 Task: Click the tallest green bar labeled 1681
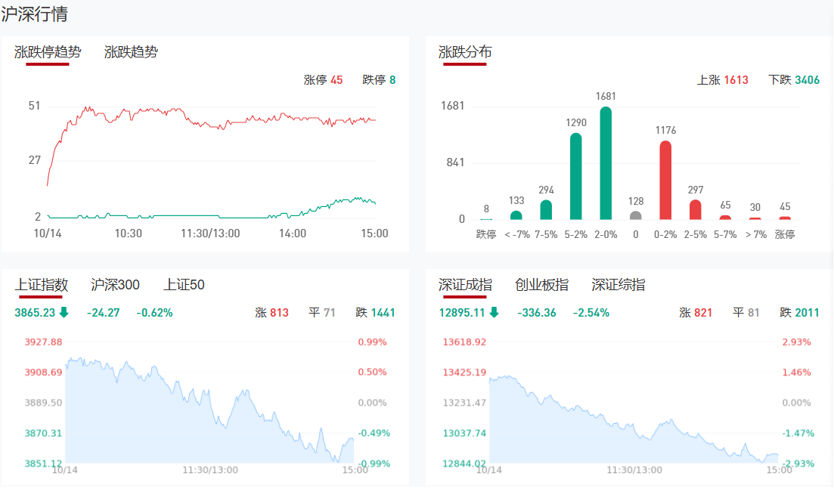pyautogui.click(x=606, y=163)
